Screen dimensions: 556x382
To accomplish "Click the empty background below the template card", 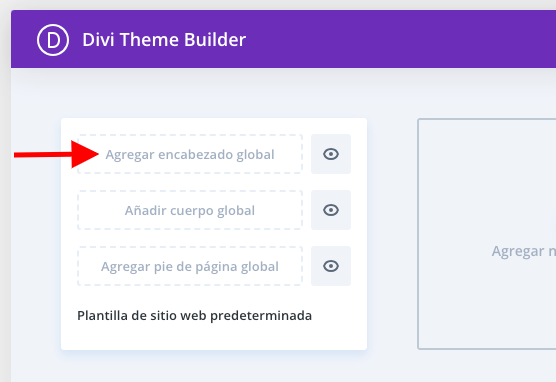I will coord(213,367).
